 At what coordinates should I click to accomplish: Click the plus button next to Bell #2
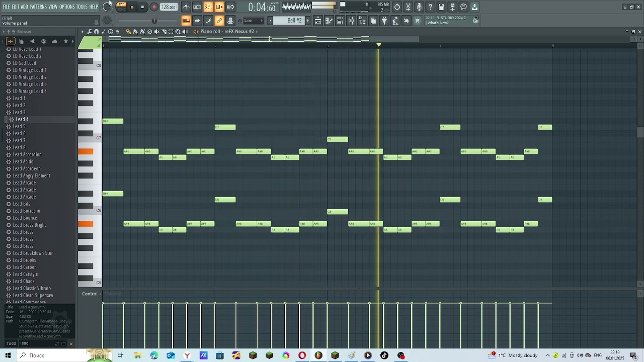(x=308, y=21)
